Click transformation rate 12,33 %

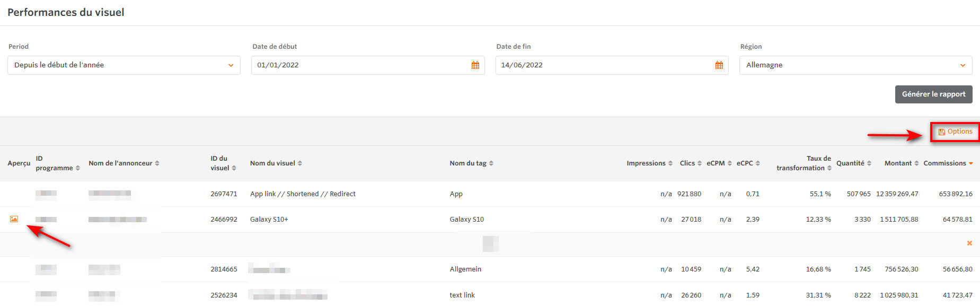click(x=818, y=220)
